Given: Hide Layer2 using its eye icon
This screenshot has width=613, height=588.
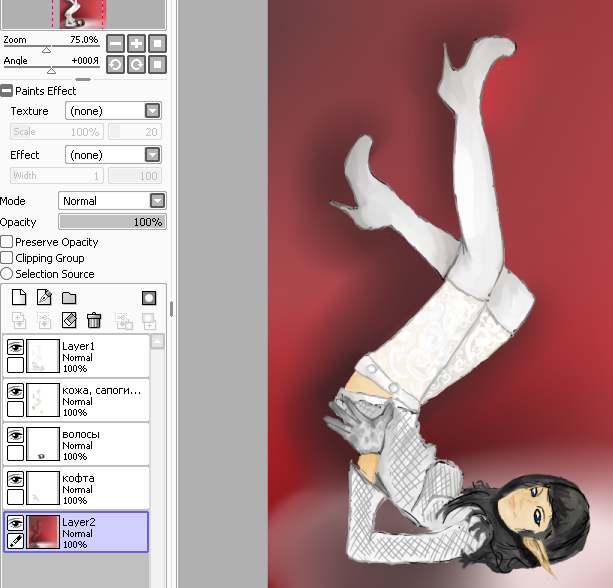Looking at the screenshot, I should (x=15, y=523).
